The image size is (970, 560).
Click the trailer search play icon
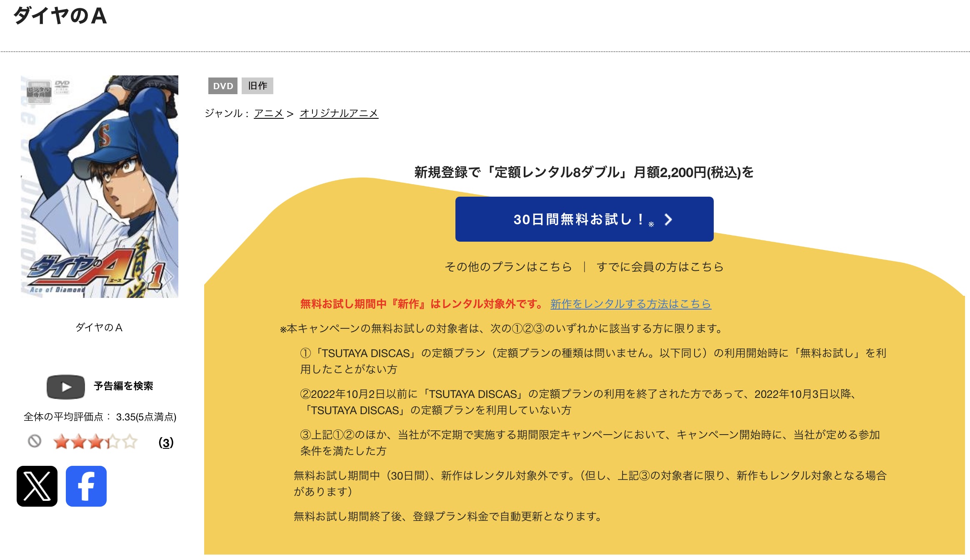(66, 387)
